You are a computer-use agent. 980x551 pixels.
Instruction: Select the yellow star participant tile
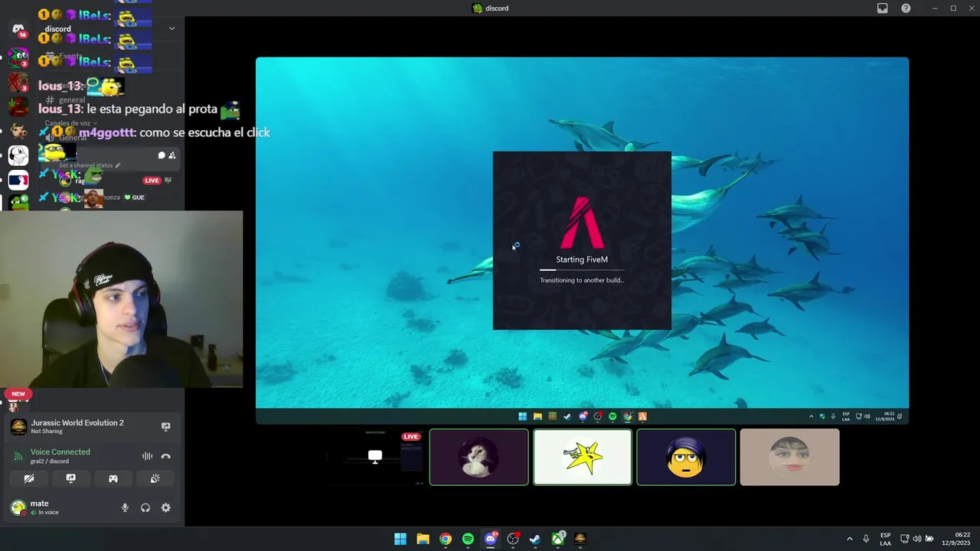pos(583,457)
